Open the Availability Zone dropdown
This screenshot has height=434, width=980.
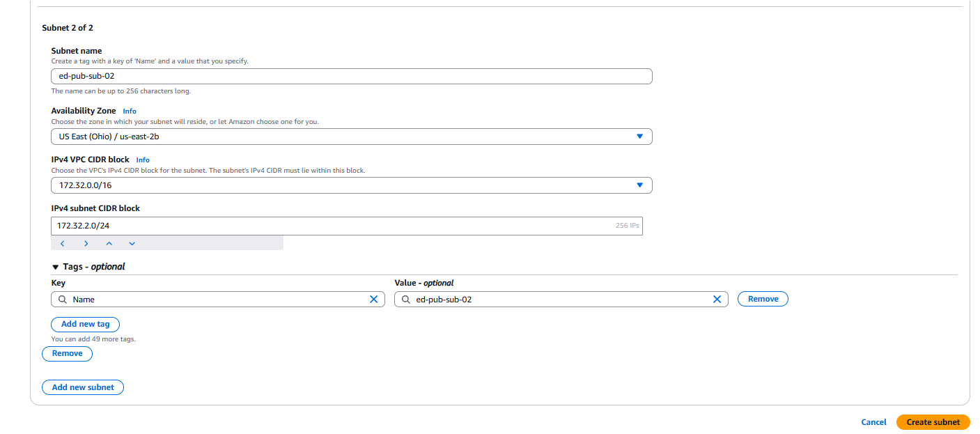(352, 137)
